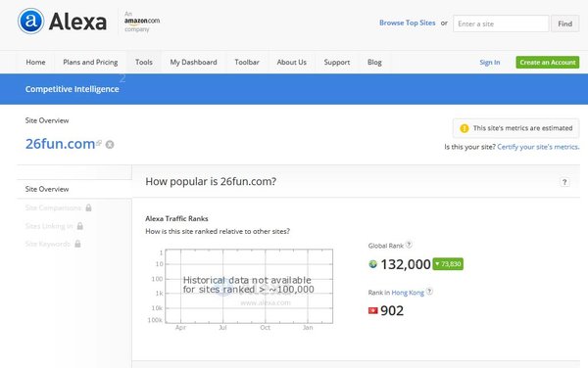
Task: Click the globe icon beside 132,000
Action: tap(372, 264)
